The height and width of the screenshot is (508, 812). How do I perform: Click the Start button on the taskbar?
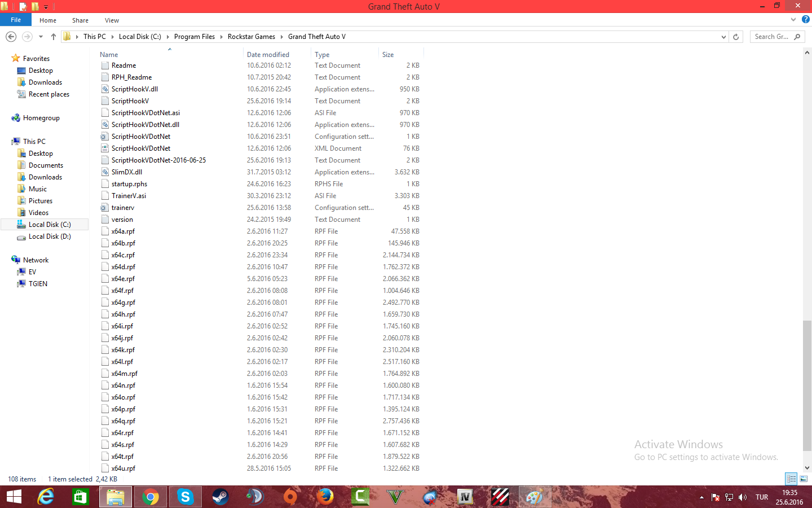coord(14,497)
